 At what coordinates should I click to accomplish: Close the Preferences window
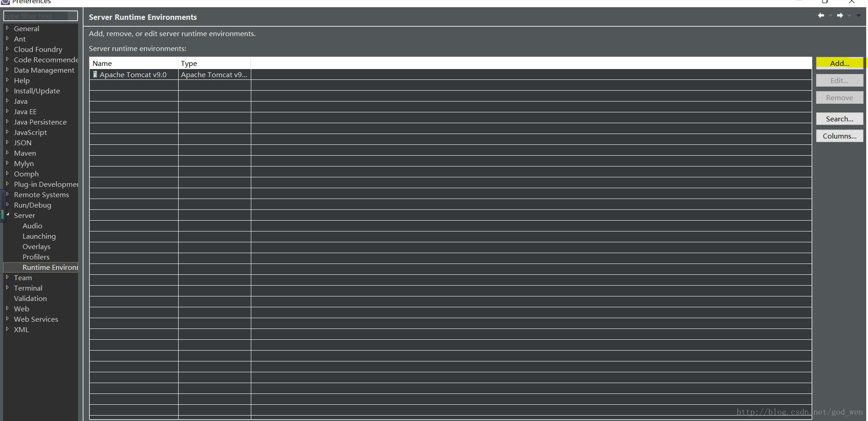[852, 1]
